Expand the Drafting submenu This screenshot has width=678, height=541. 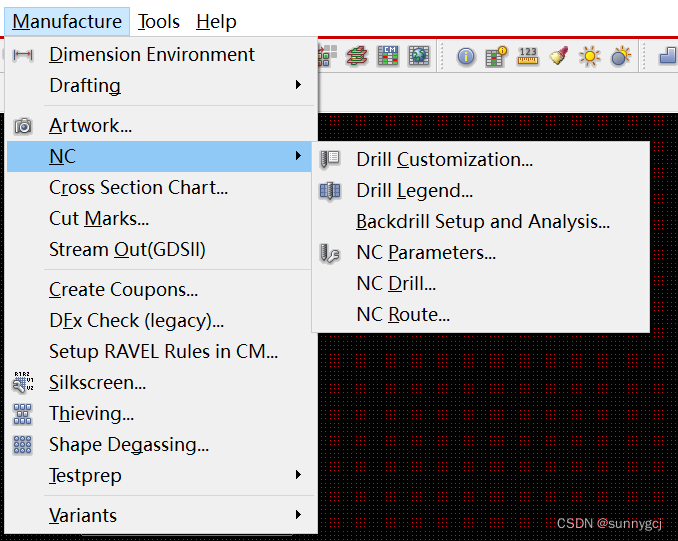tap(85, 85)
